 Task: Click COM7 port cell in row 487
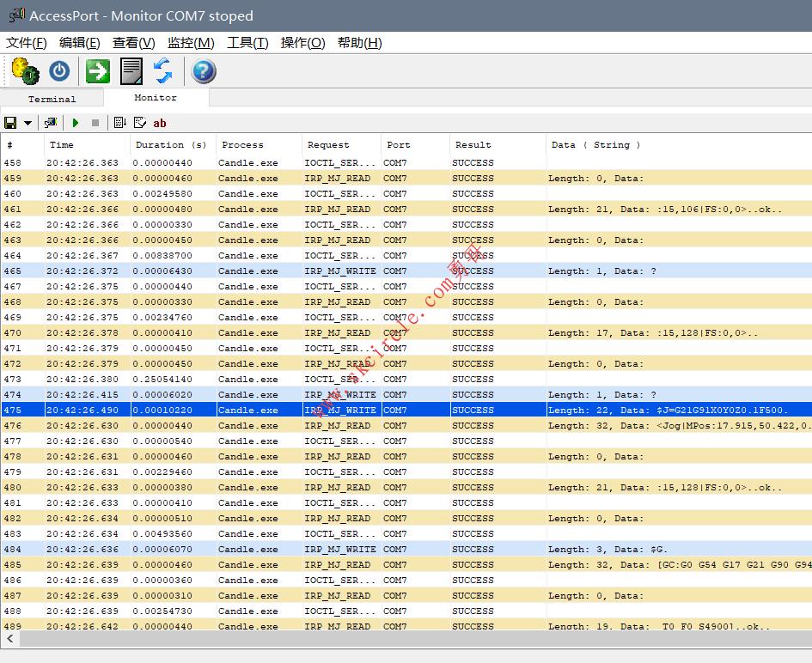(x=395, y=595)
